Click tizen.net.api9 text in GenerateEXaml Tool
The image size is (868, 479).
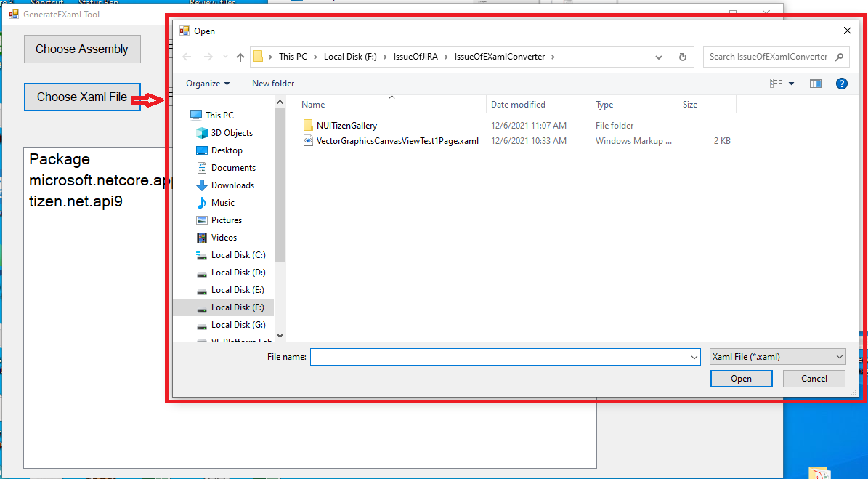tap(76, 201)
